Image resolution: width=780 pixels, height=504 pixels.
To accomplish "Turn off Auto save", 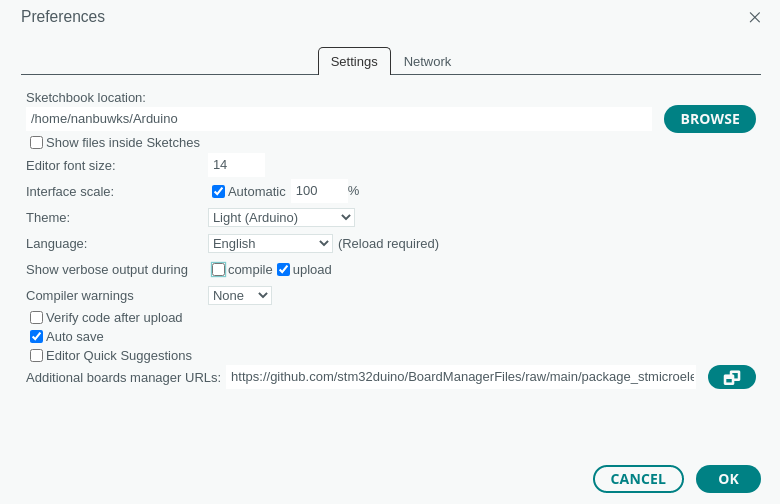I will coord(37,336).
